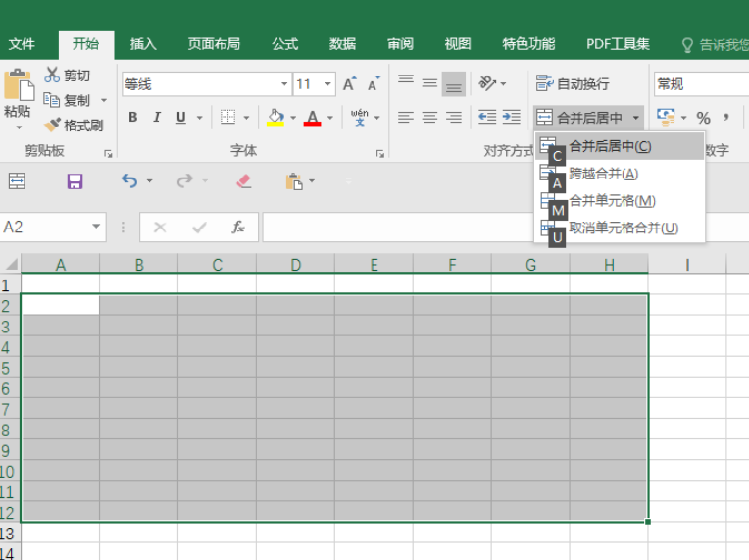Increase font size with large A
This screenshot has width=749, height=560.
350,84
